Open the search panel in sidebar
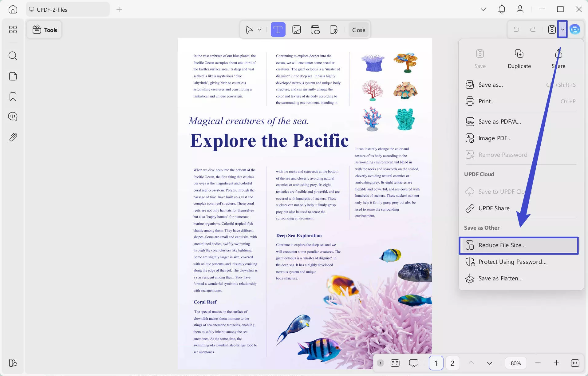This screenshot has width=588, height=376. pyautogui.click(x=13, y=56)
